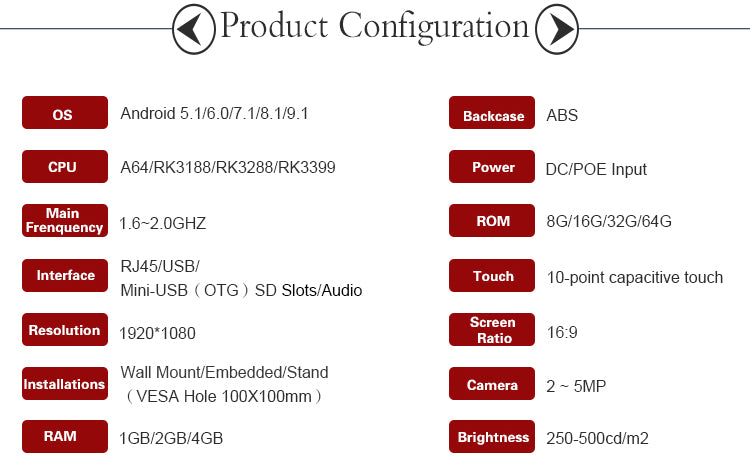Click the right arrow circle icon
Viewport: 750px width, 468px height.
click(557, 29)
